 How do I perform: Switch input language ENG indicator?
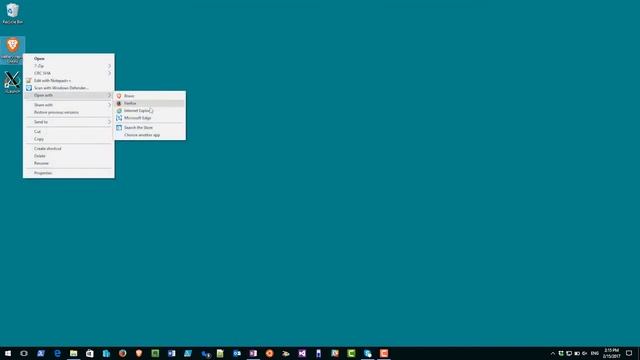point(595,353)
